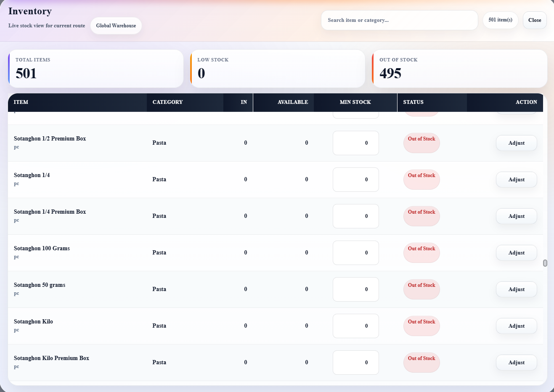Click the 495 out of stock count
The width and height of the screenshot is (554, 392).
pos(390,74)
